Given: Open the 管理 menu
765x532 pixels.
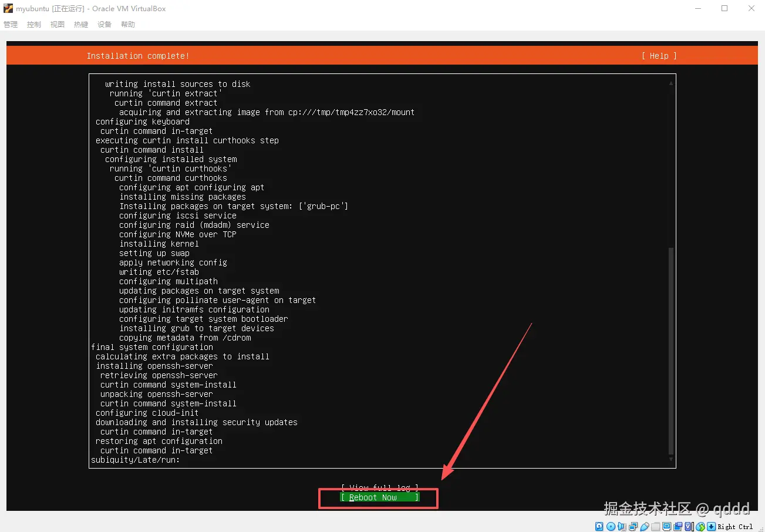Looking at the screenshot, I should coord(11,25).
